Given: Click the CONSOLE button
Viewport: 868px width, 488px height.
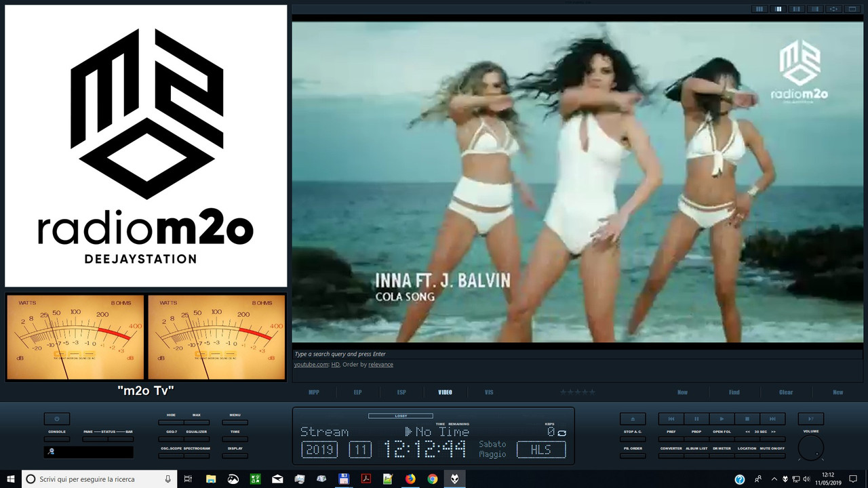Looking at the screenshot, I should point(57,439).
